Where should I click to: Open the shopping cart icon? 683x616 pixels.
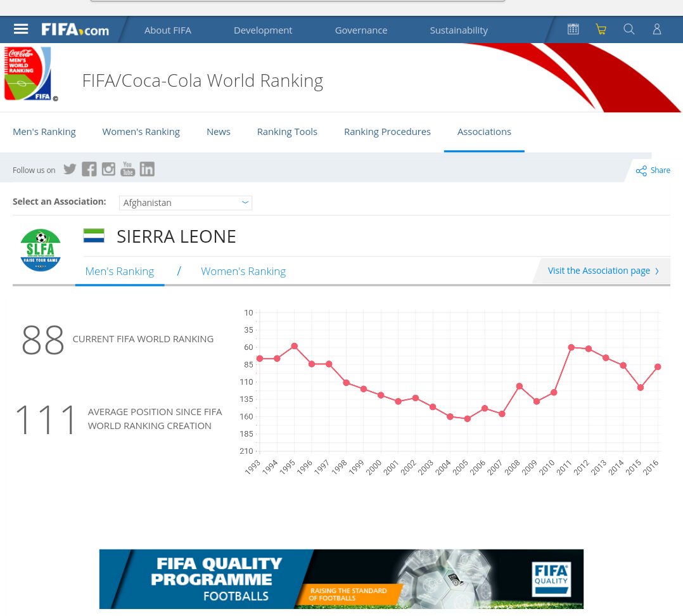(601, 29)
